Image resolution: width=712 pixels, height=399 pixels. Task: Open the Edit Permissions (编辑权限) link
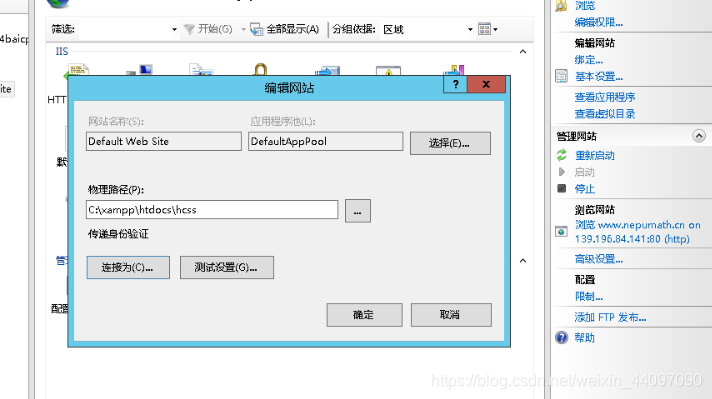pos(598,22)
